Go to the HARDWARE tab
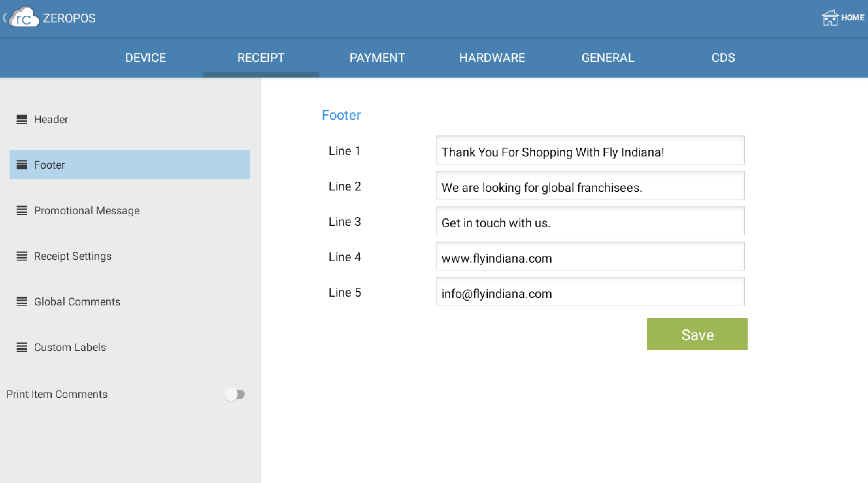The image size is (868, 483). 492,58
